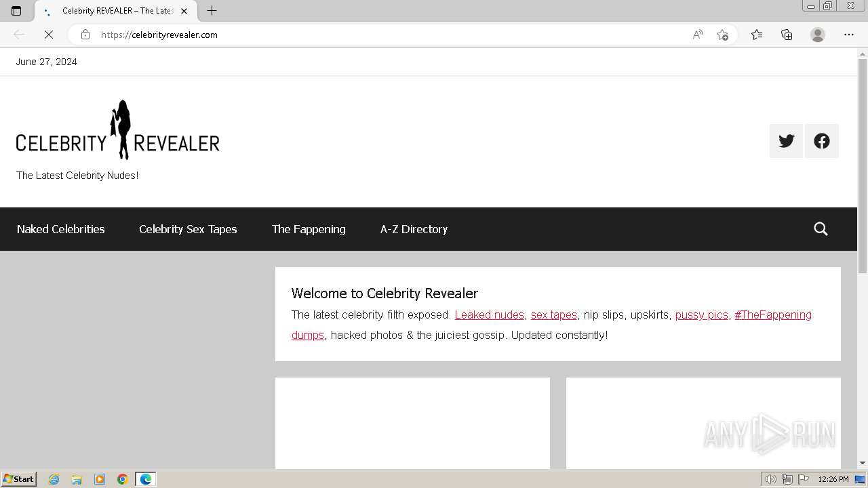This screenshot has height=488, width=868.
Task: Click the back navigation arrow
Action: click(19, 35)
